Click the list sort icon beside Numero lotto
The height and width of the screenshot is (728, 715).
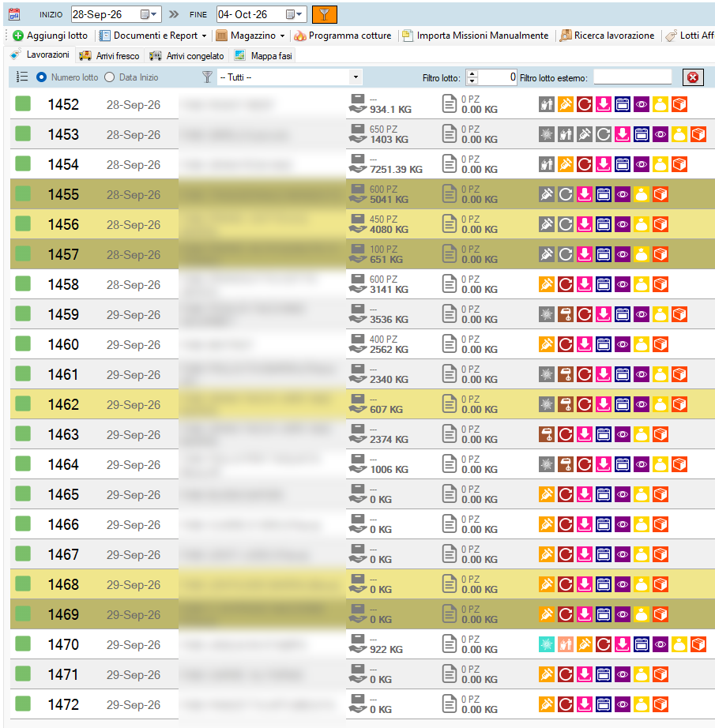(x=22, y=77)
